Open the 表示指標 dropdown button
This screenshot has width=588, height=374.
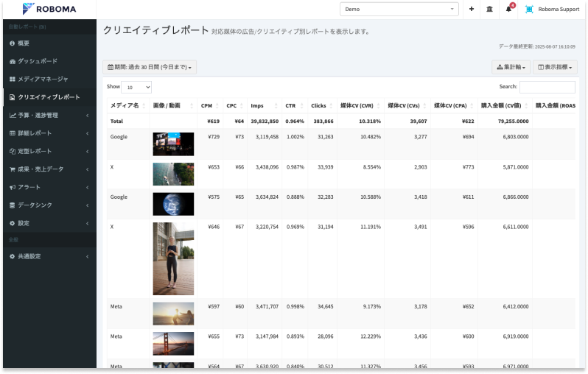[x=555, y=67]
